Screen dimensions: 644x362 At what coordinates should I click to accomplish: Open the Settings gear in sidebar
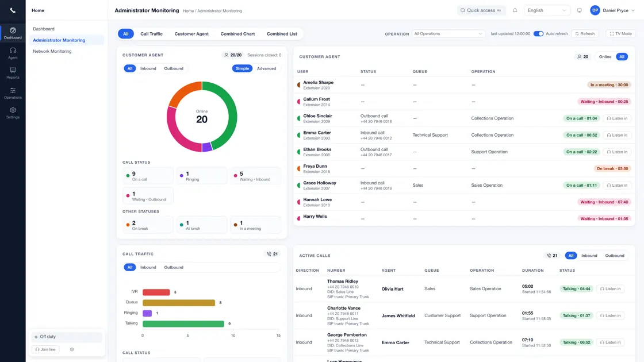click(13, 113)
